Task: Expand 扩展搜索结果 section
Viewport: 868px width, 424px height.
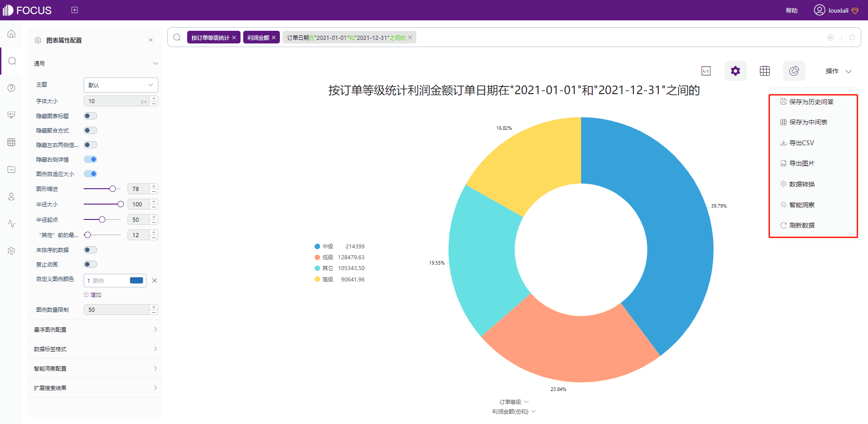Action: (x=95, y=388)
